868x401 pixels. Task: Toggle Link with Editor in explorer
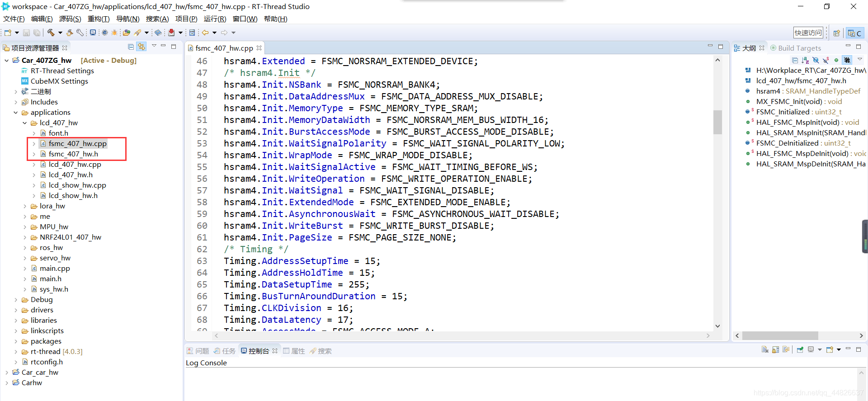[142, 47]
